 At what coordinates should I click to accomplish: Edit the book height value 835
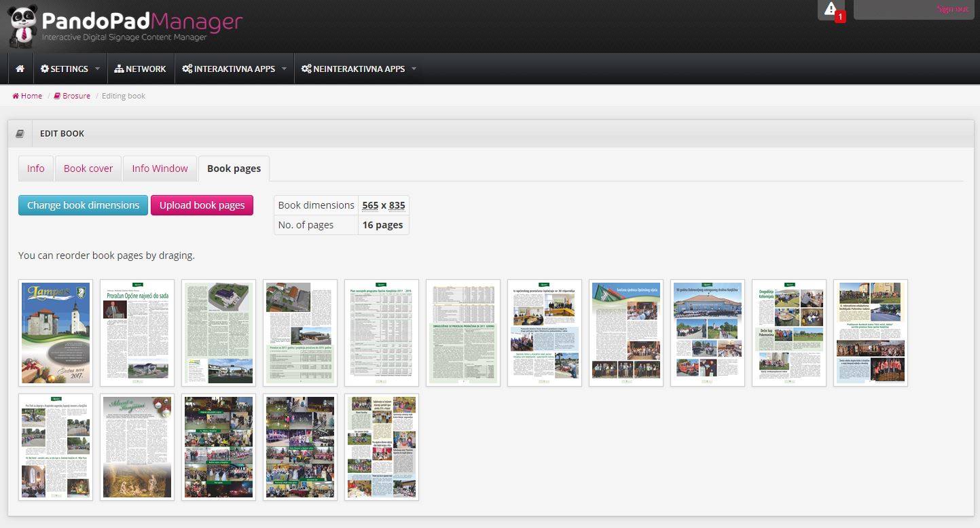pyautogui.click(x=397, y=205)
